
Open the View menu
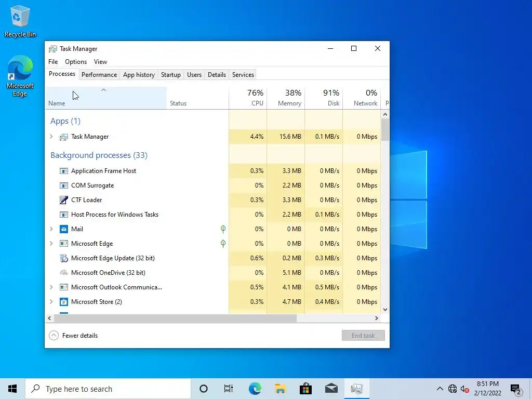coord(100,62)
